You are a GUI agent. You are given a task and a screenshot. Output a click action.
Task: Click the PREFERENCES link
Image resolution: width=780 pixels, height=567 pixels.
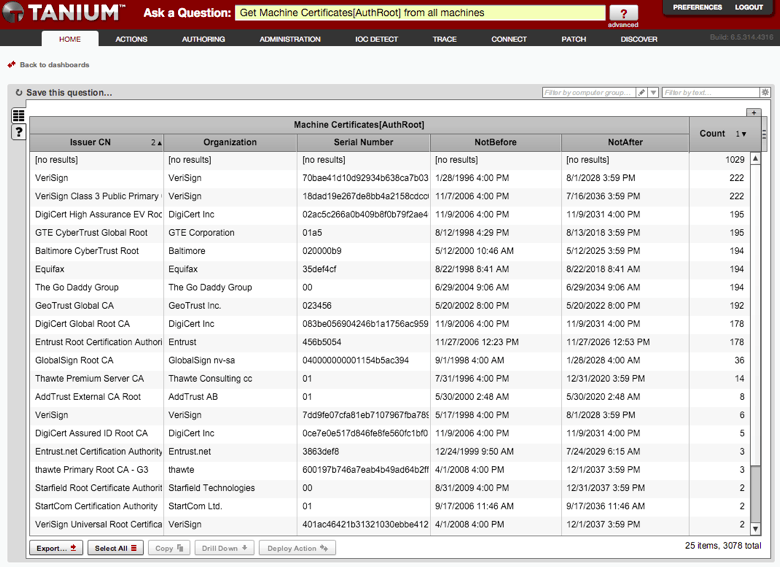click(697, 7)
